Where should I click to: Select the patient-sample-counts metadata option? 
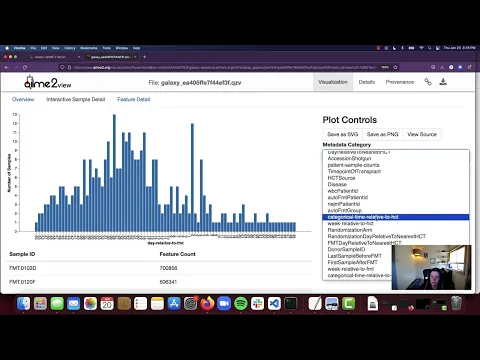[x=396, y=165]
